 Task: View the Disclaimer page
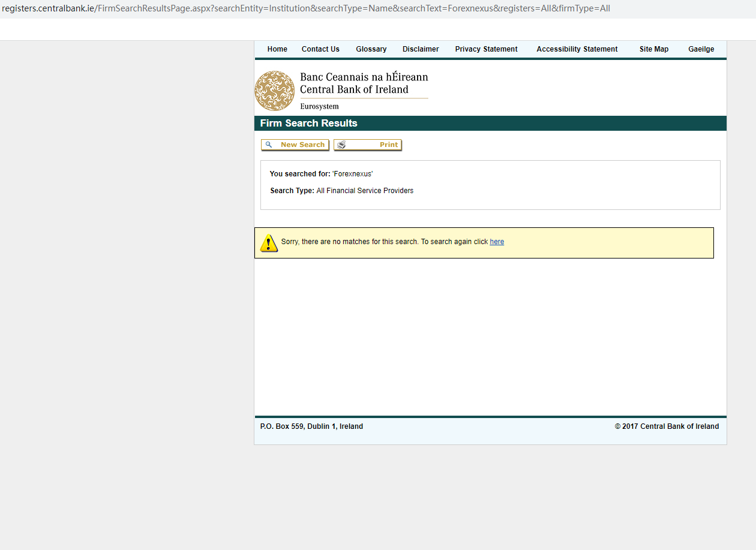click(x=421, y=49)
